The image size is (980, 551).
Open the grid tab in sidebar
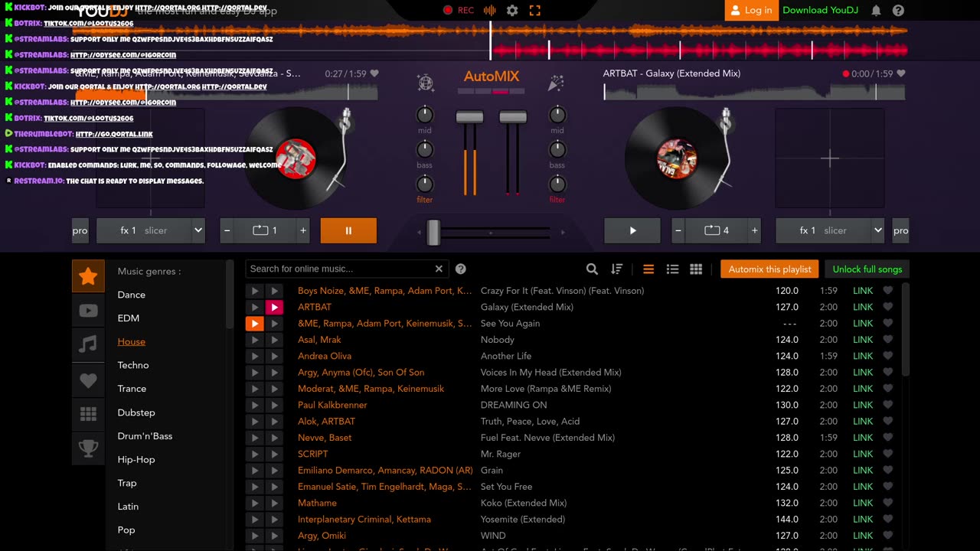click(88, 414)
